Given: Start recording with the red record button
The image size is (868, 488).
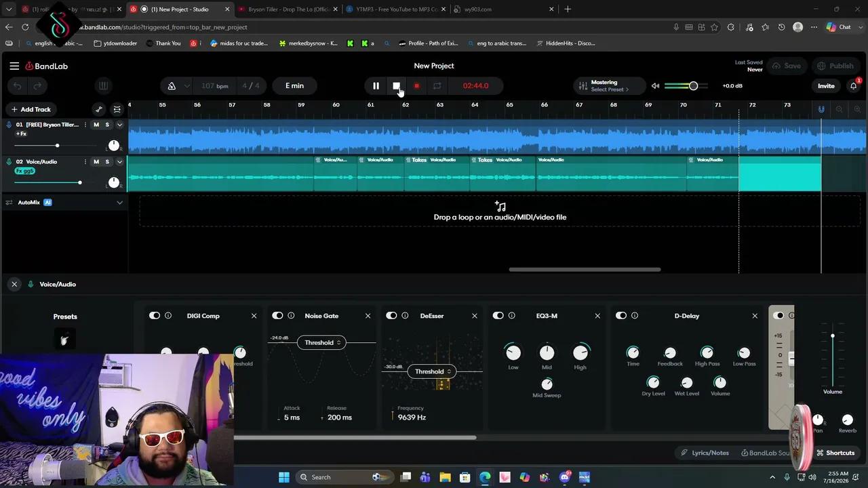Looking at the screenshot, I should tap(416, 86).
